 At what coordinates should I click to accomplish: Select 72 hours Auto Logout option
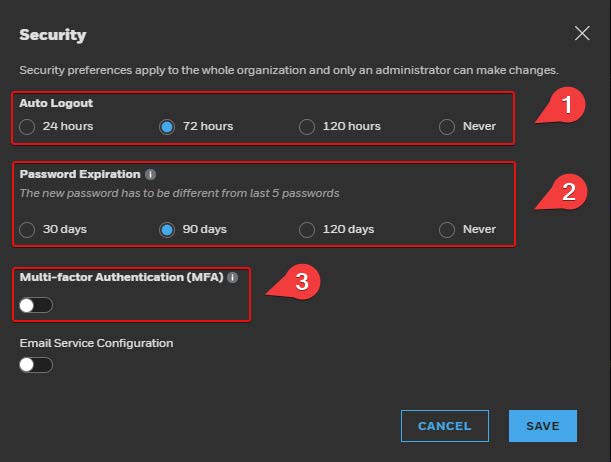167,127
